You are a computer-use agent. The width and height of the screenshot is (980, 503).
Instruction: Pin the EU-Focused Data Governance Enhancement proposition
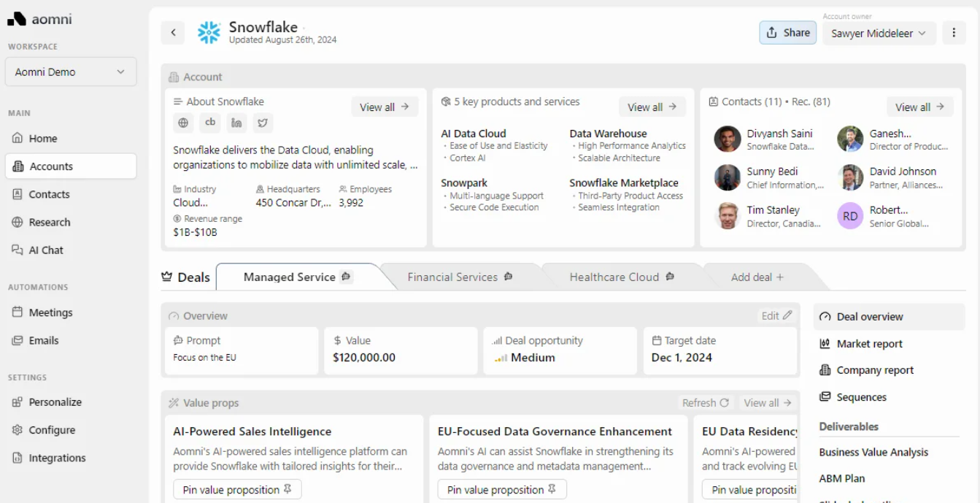tap(502, 490)
